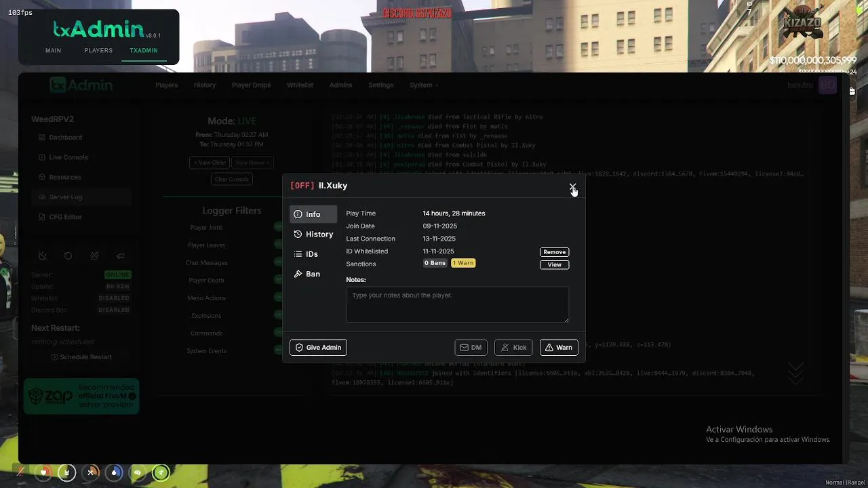Click the heart health HUD icon
868x488 pixels.
click(43, 472)
